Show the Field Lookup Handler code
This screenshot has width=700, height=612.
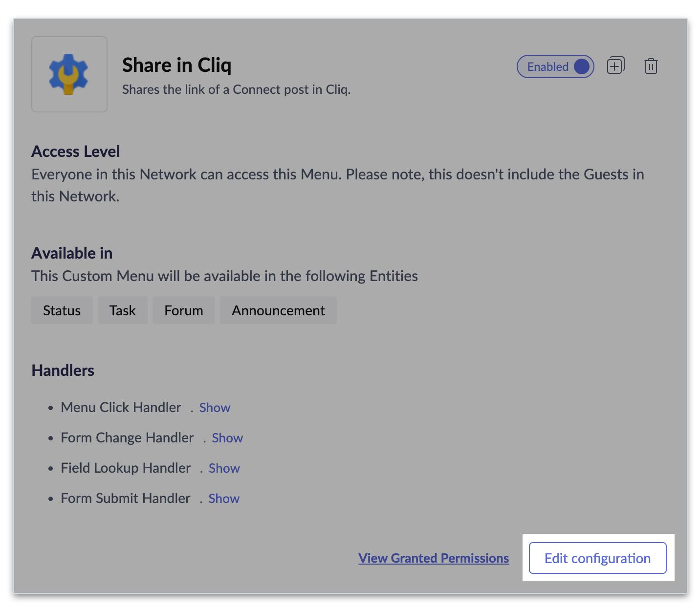pos(224,468)
